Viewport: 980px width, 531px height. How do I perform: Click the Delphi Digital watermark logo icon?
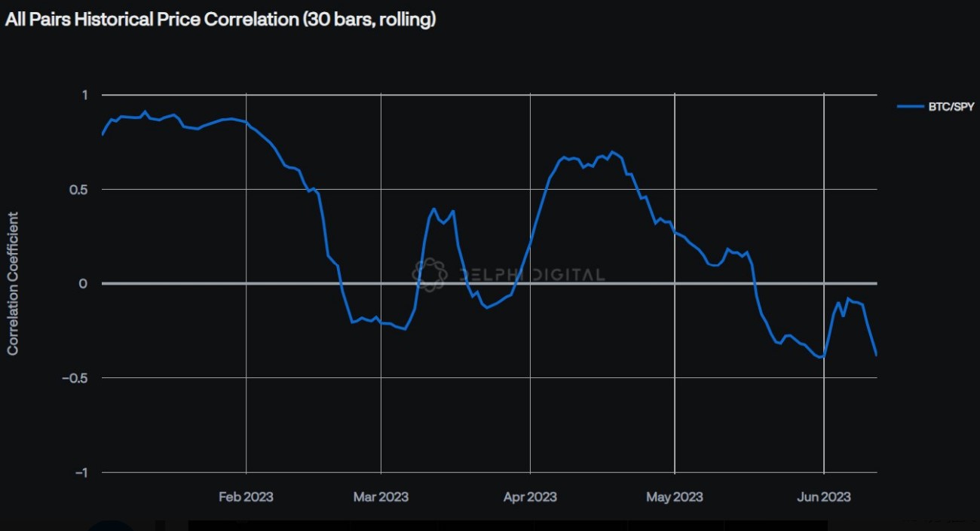[430, 274]
